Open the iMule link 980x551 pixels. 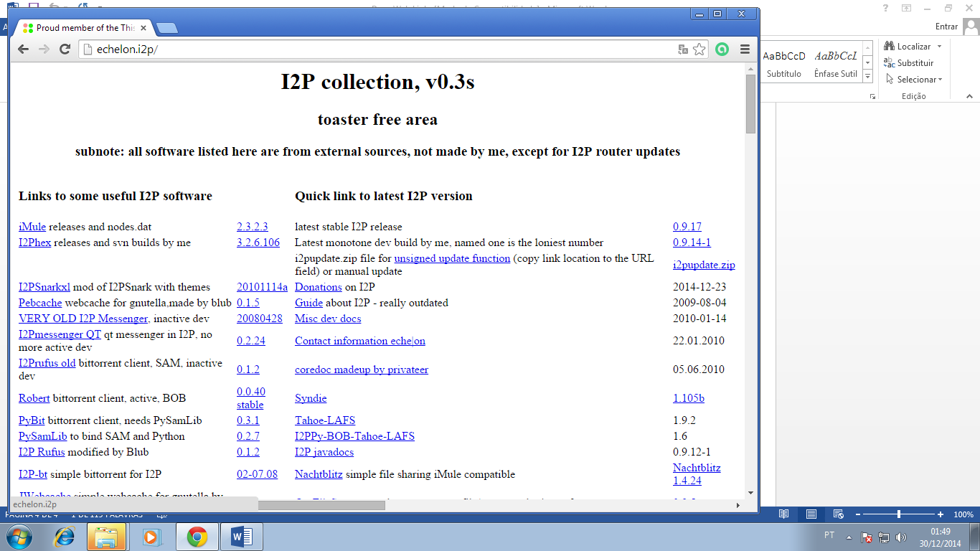point(32,227)
